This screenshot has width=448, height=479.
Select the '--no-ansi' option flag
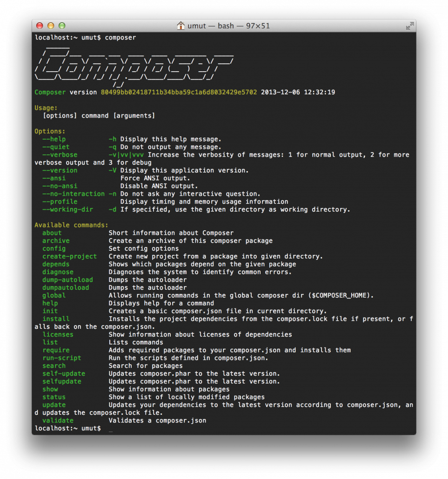[60, 186]
